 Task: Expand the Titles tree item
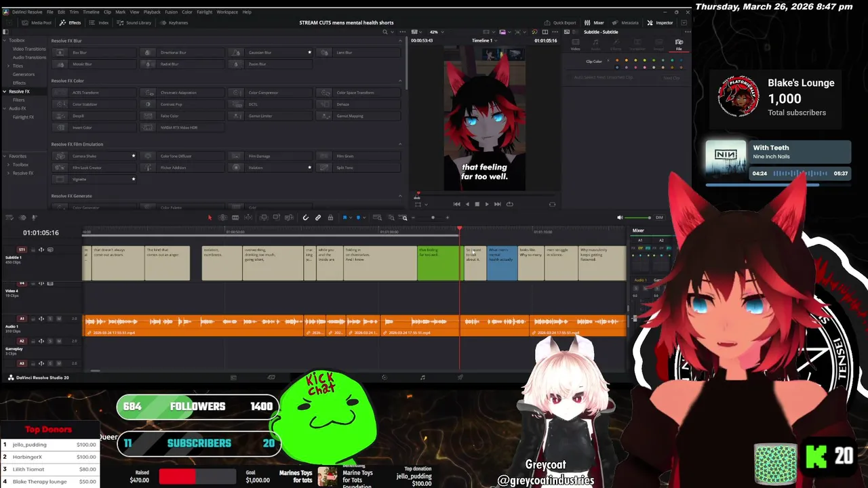[x=9, y=66]
